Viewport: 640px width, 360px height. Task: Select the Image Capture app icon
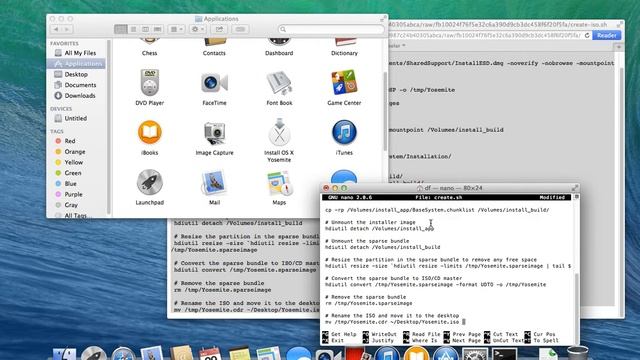click(214, 133)
